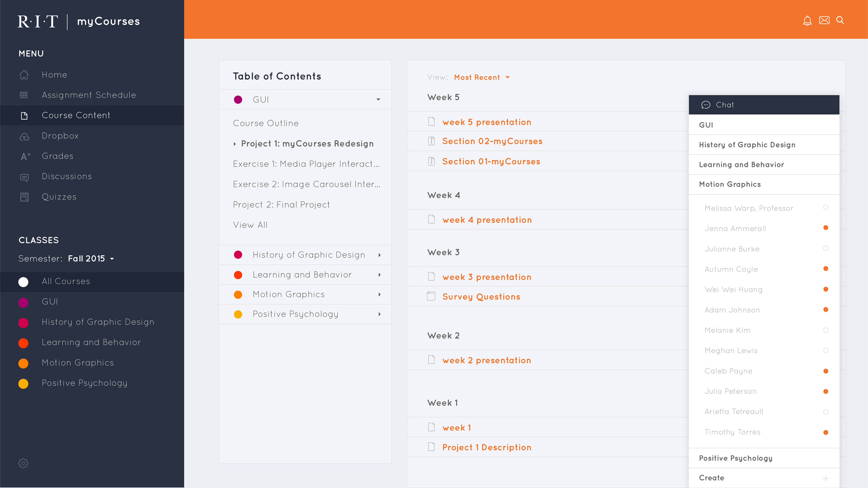This screenshot has width=868, height=488.
Task: Click Julianne Burke's offline status indicator
Action: coord(826,248)
